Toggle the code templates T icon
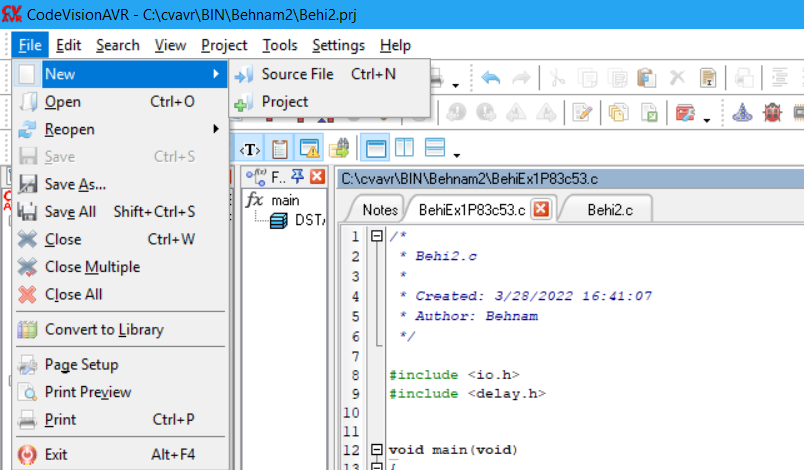The image size is (804, 470). tap(250, 149)
